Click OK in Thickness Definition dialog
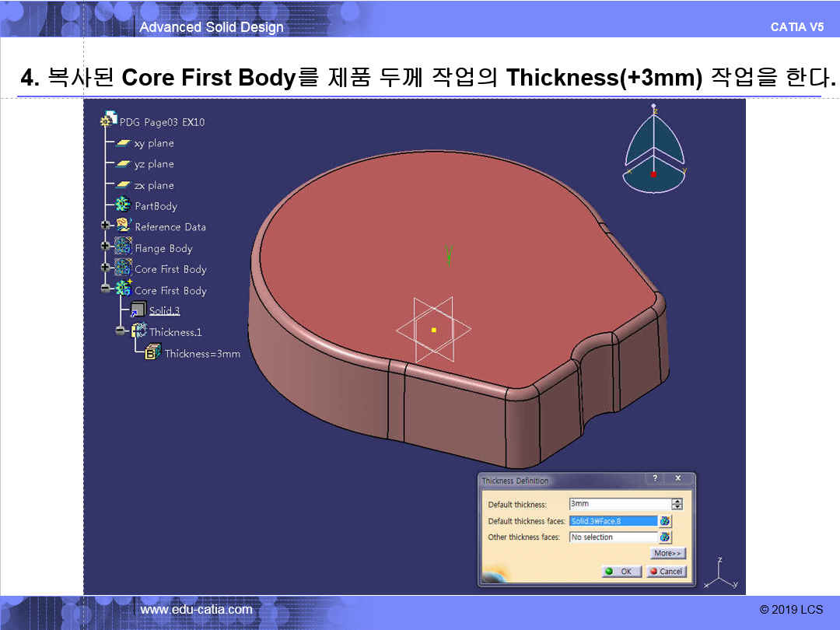Screen dimensions: 840x630 [x=621, y=572]
